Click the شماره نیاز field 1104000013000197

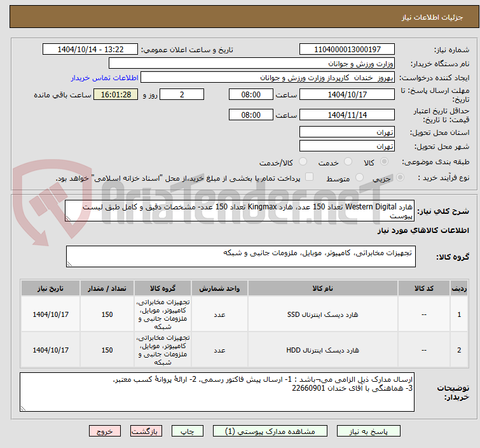tap(347, 50)
